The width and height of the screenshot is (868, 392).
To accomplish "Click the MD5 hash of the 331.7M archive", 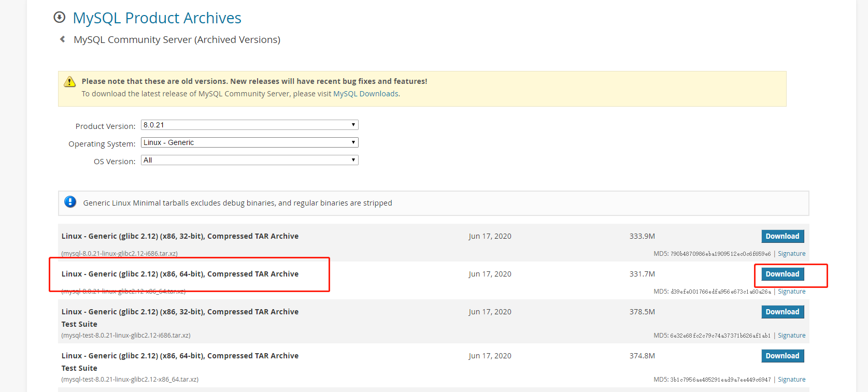I will [721, 292].
